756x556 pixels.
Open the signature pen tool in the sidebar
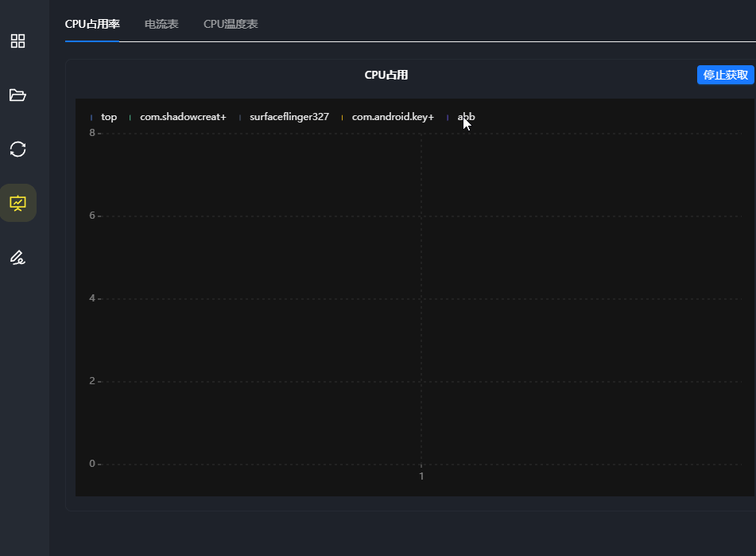tap(17, 257)
